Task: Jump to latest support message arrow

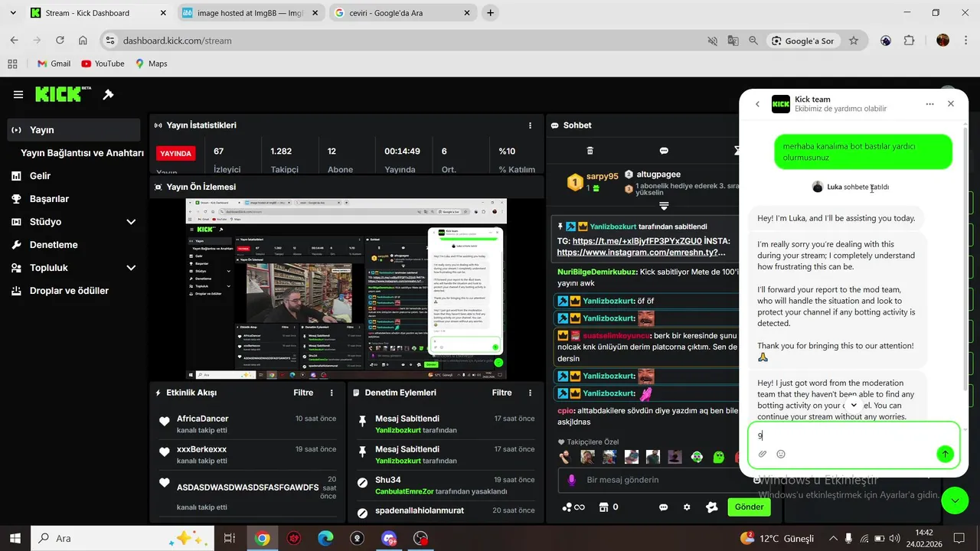Action: pos(854,405)
